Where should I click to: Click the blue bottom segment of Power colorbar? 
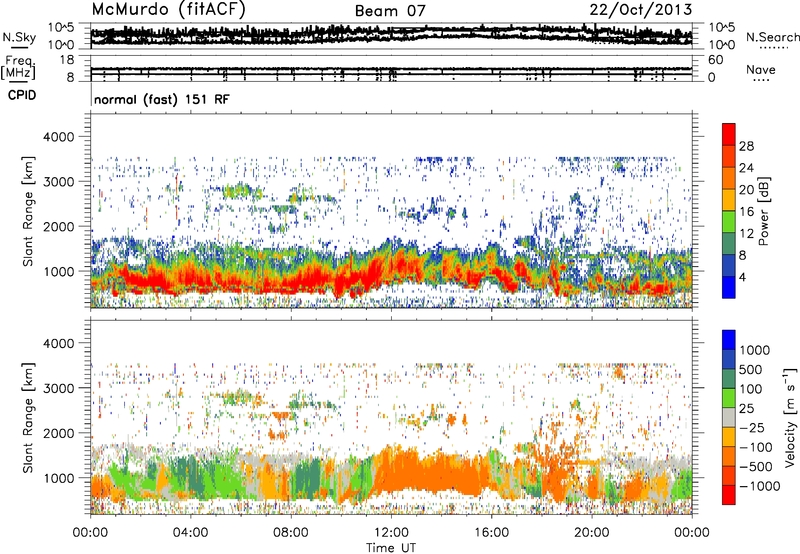729,287
